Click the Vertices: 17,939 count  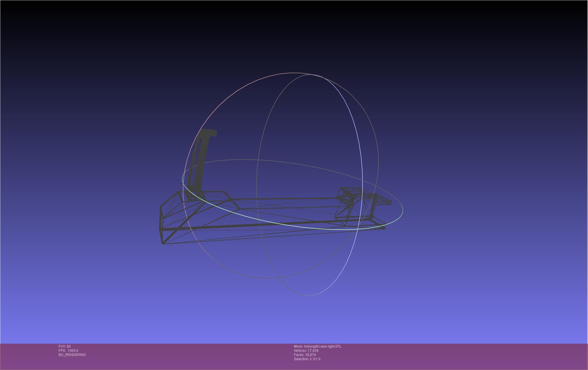pyautogui.click(x=306, y=351)
